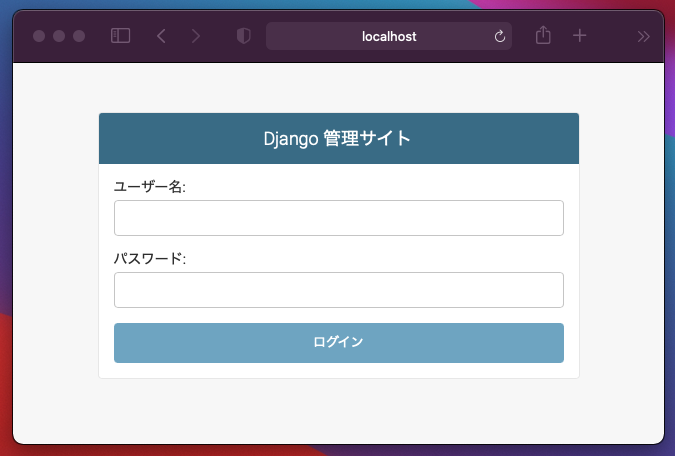The height and width of the screenshot is (456, 675).
Task: Open the privacy report shield icon
Action: pos(244,36)
